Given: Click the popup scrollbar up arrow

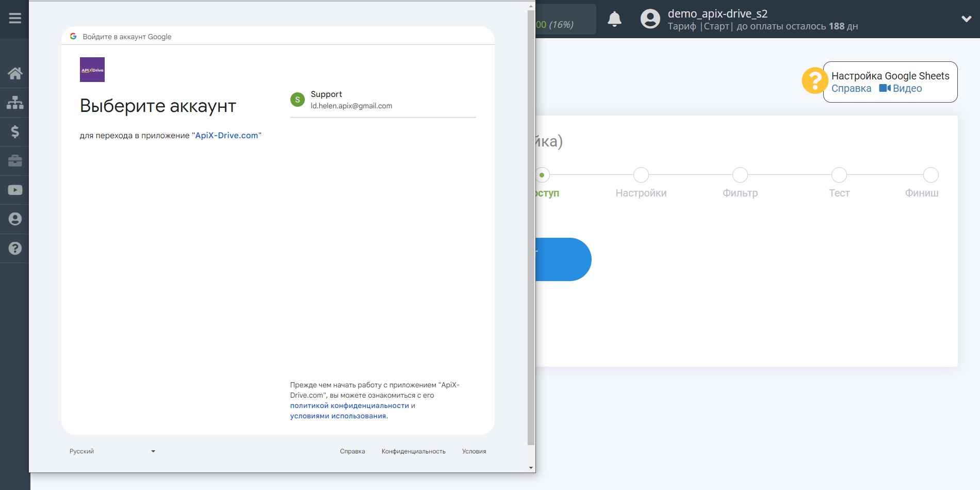Looking at the screenshot, I should pyautogui.click(x=531, y=7).
